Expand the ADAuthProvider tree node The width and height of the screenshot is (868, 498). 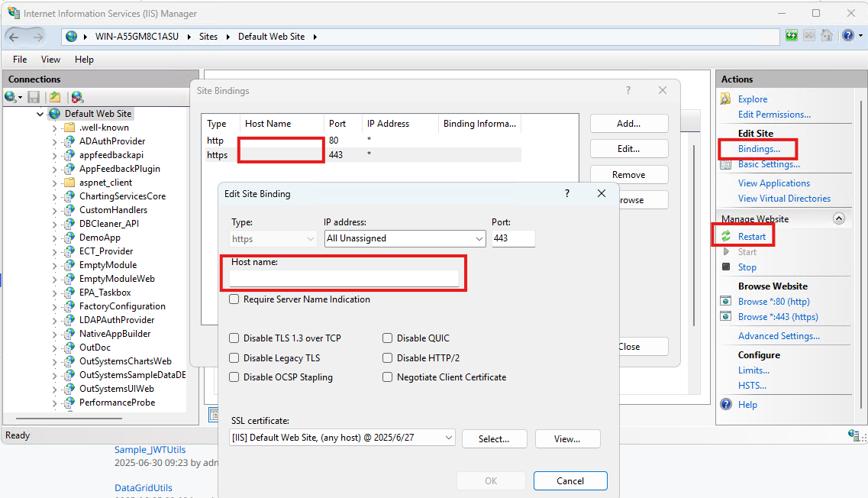point(55,141)
